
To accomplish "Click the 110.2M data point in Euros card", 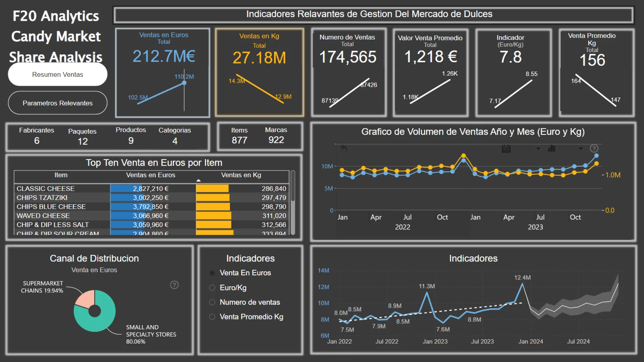I will (184, 83).
